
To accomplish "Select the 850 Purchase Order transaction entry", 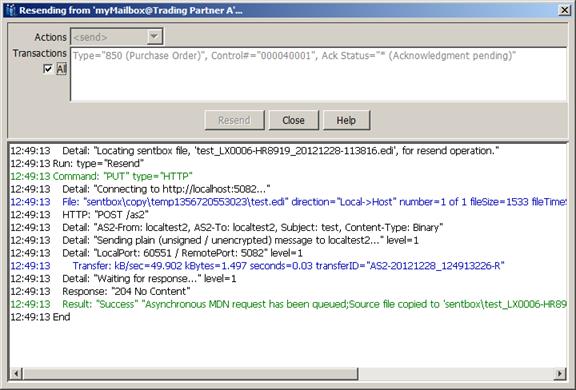I will (294, 56).
